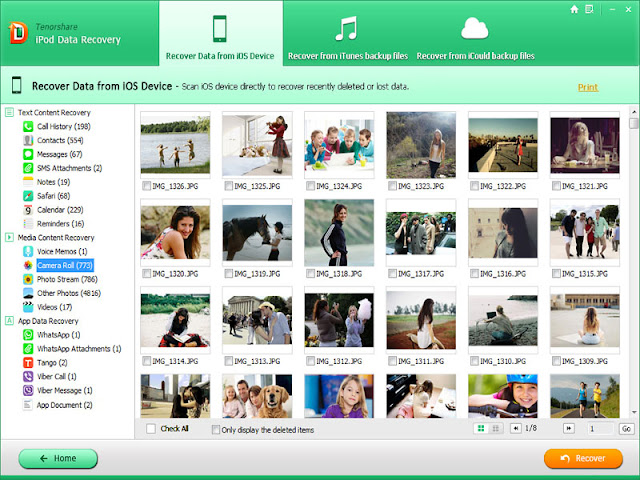Click the vertical scrollbar thumb
Viewport: 640px width, 480px height.
pos(634,123)
